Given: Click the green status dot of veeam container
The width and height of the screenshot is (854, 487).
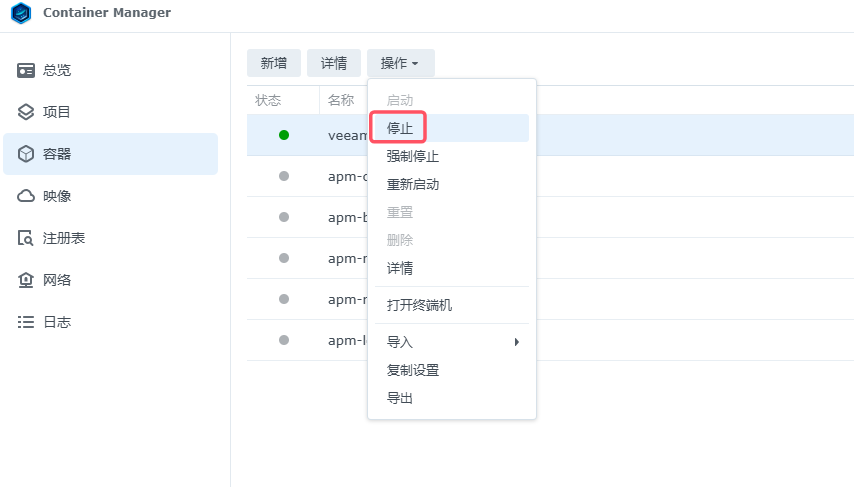Looking at the screenshot, I should click(x=284, y=135).
